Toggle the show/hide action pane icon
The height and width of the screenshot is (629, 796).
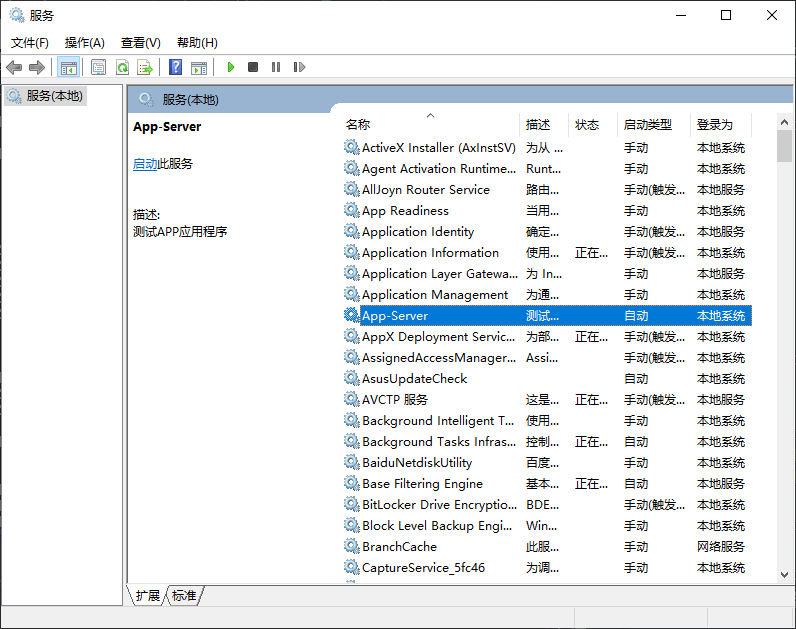coord(199,67)
